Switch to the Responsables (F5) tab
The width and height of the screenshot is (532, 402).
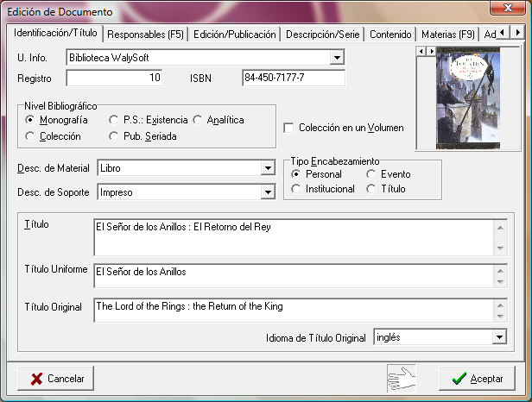(144, 35)
